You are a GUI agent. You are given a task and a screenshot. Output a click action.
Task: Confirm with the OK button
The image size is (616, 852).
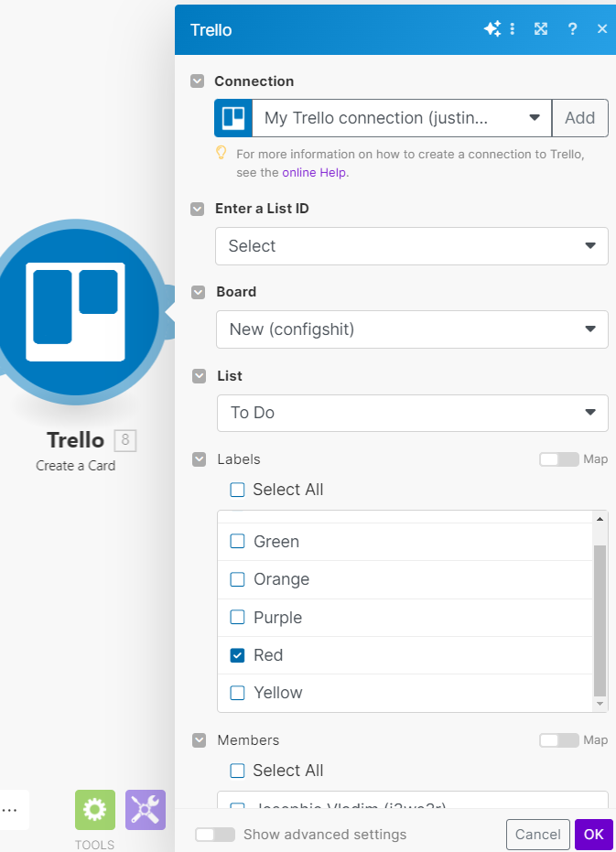tap(594, 835)
